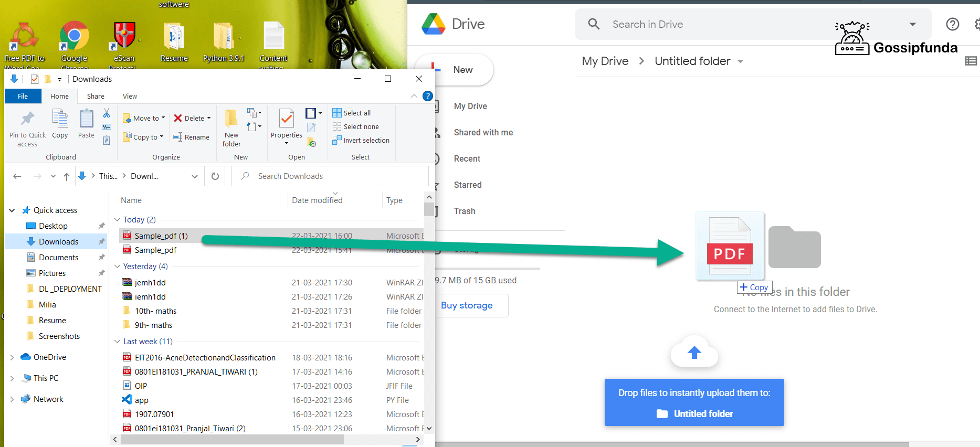The width and height of the screenshot is (980, 447).
Task: Switch to the Home ribbon tab
Action: click(59, 96)
